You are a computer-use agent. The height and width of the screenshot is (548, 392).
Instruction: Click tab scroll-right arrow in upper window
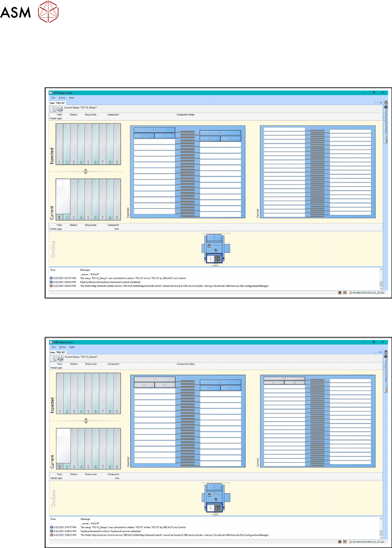(x=378, y=103)
